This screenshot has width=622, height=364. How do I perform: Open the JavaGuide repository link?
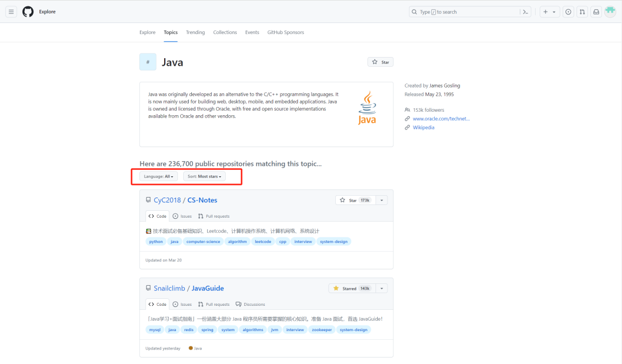click(x=207, y=289)
